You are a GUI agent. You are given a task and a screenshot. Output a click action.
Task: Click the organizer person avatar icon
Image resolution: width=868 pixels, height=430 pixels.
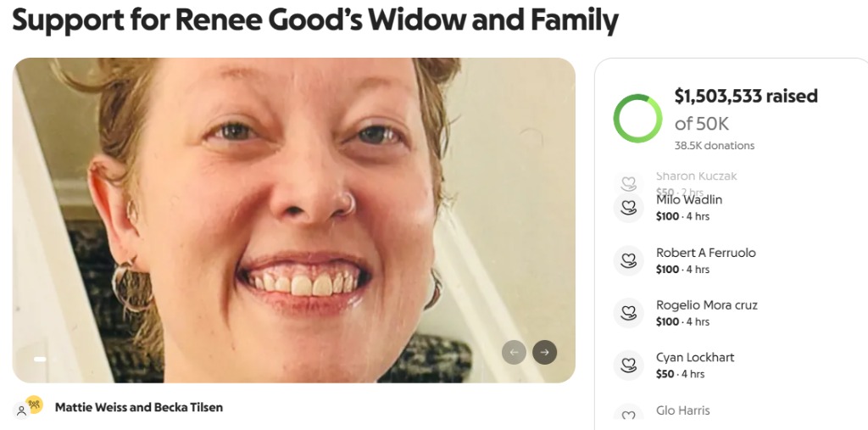pos(20,410)
